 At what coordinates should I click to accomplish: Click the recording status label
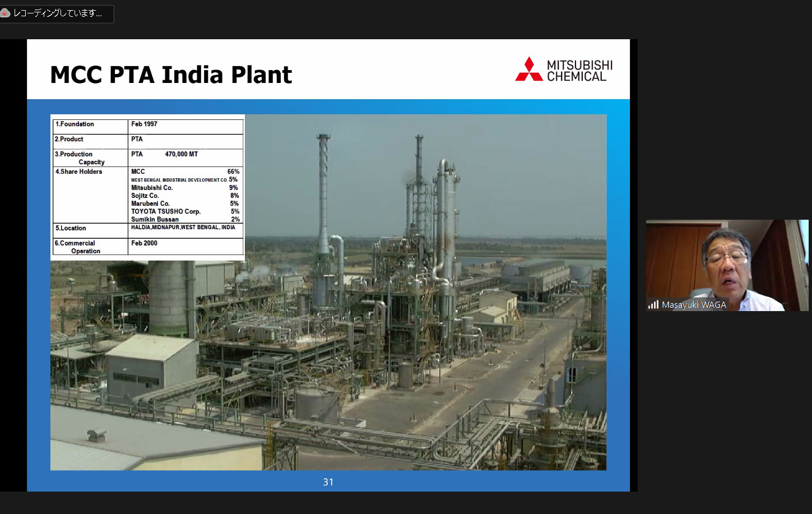click(x=58, y=13)
